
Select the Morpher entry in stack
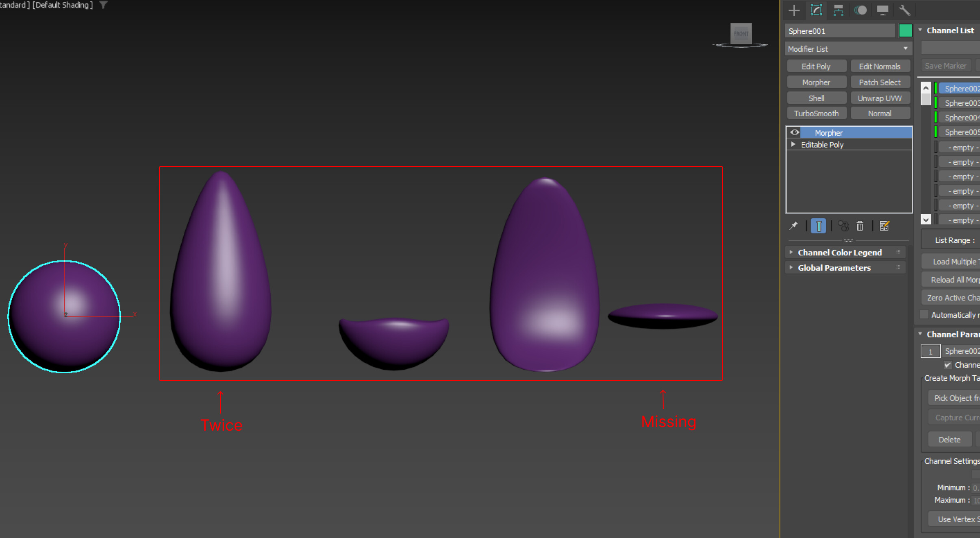(828, 133)
